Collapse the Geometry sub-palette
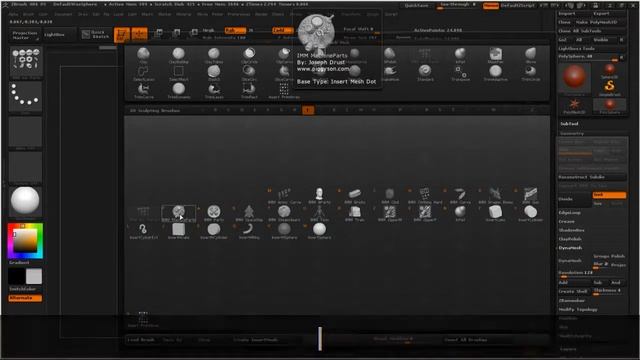Image resolution: width=640 pixels, height=360 pixels. point(571,133)
